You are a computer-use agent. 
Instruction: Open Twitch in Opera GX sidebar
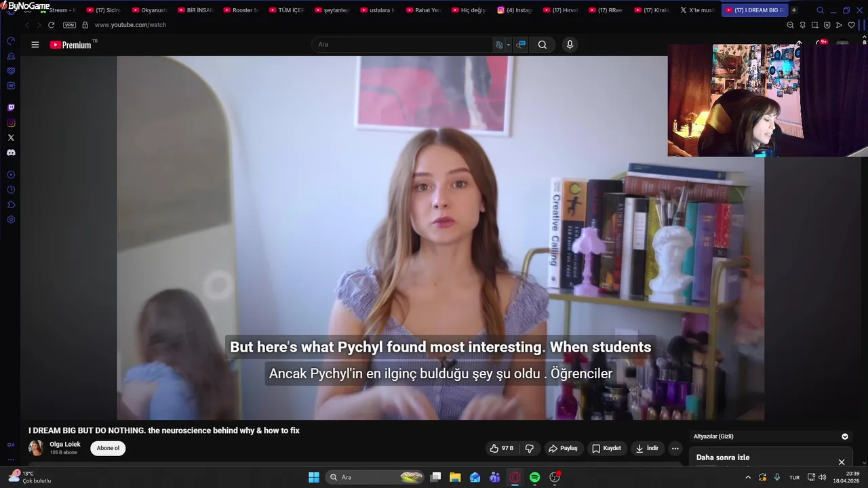click(11, 108)
